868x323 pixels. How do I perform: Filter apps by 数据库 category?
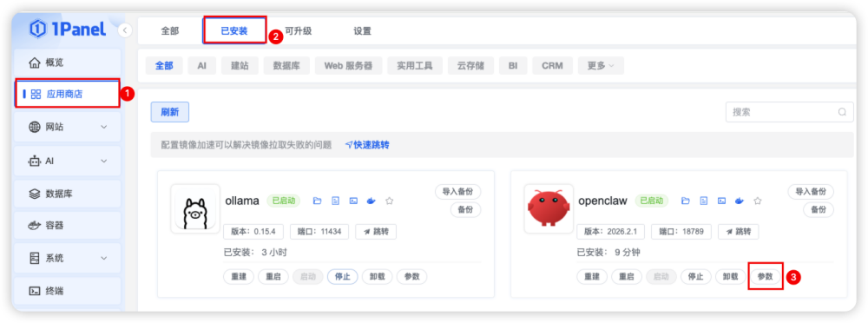(286, 65)
